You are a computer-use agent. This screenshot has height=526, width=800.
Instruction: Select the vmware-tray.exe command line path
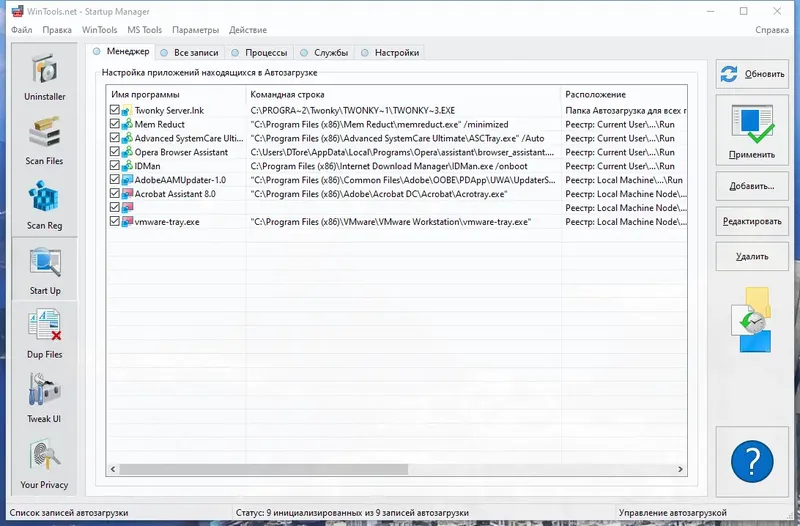390,222
